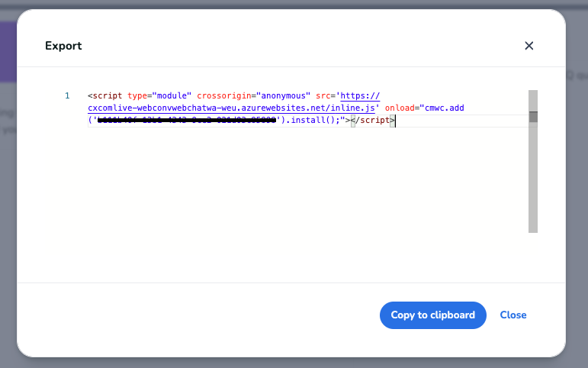
Task: Close the Export dialog with the X icon
Action: [529, 46]
